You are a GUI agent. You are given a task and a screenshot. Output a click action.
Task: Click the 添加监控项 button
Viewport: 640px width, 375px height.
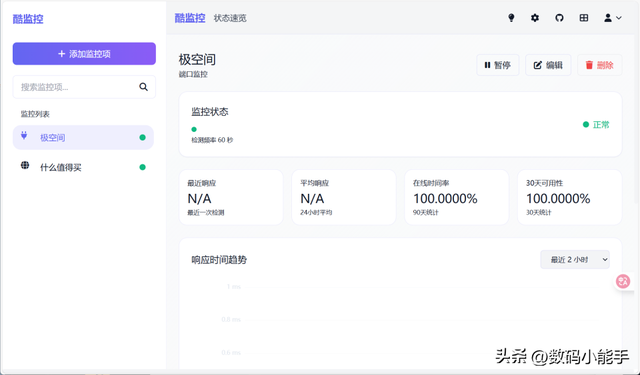[x=84, y=53]
